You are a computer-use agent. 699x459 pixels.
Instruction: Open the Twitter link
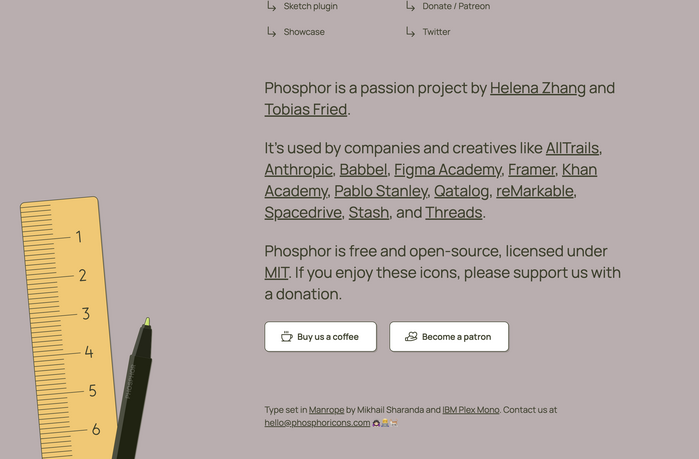click(x=436, y=32)
